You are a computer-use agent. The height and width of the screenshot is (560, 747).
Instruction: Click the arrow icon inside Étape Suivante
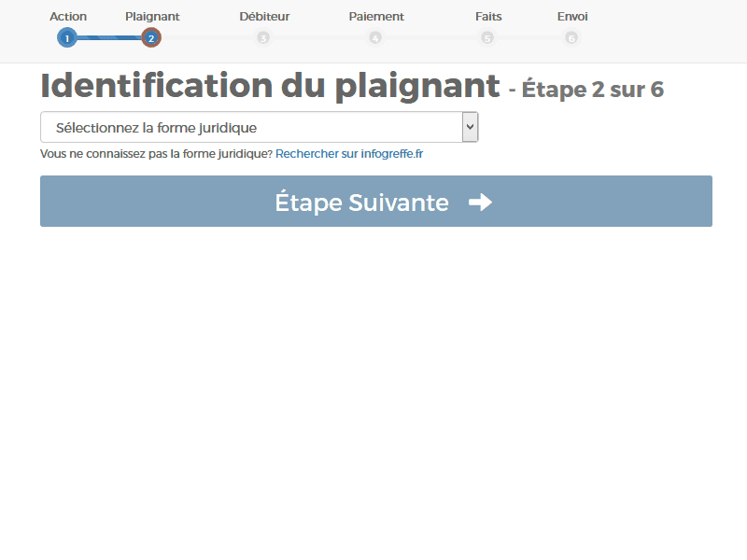tap(479, 202)
